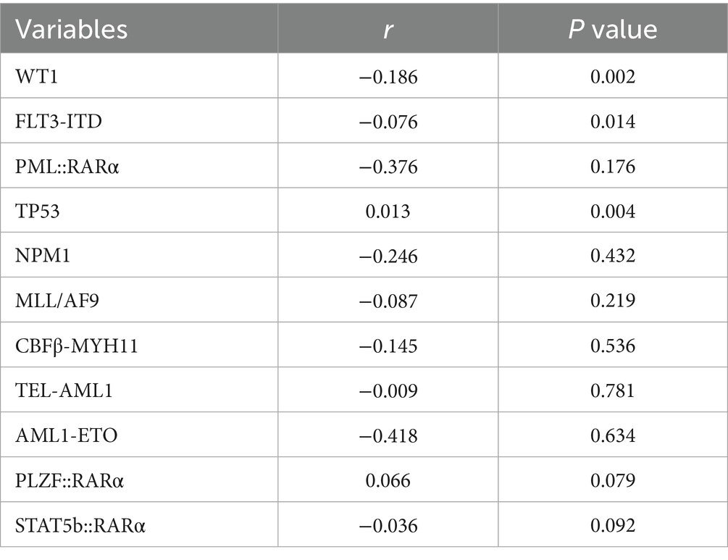Select the TP53 variable cell
Image resolution: width=728 pixels, height=560 pixels.
pyautogui.click(x=33, y=212)
